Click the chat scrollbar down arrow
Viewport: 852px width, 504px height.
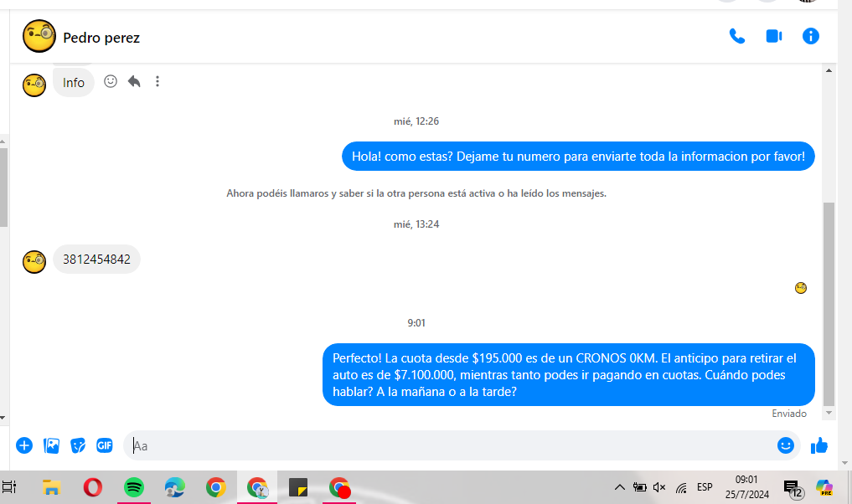(x=829, y=413)
